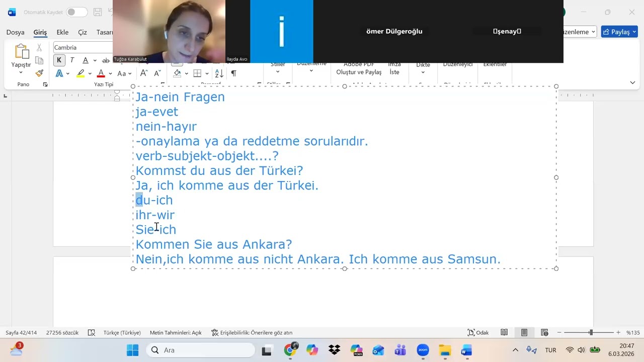Image resolution: width=644 pixels, height=362 pixels.
Task: Expand font color dropdown arrow
Action: [x=110, y=74]
